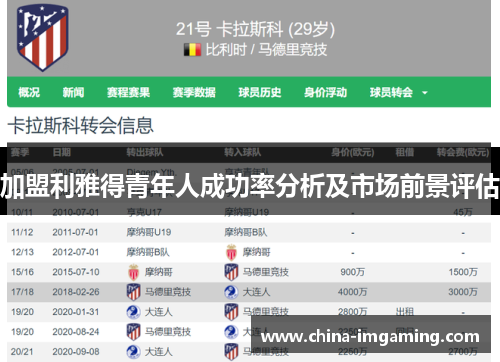
Task: Open 马德里竞技 link in 2020-08-24 row
Action: point(168,332)
